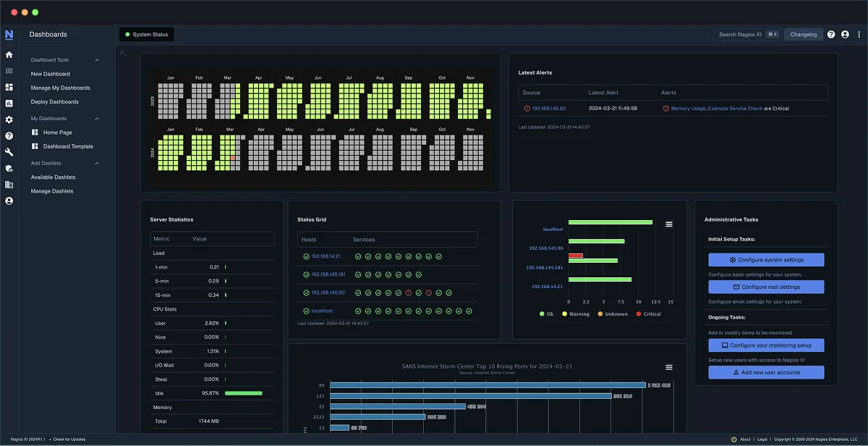
Task: Switch to the System Status tab
Action: (x=147, y=33)
